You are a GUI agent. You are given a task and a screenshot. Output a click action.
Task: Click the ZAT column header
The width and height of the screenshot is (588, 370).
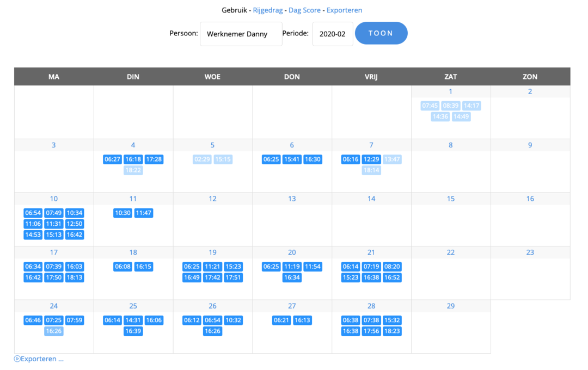pyautogui.click(x=450, y=76)
